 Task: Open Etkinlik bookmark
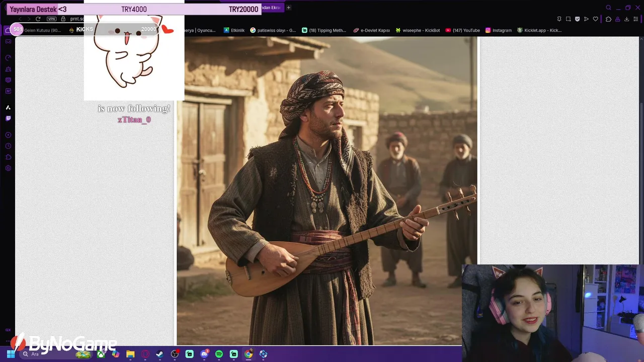point(234,30)
